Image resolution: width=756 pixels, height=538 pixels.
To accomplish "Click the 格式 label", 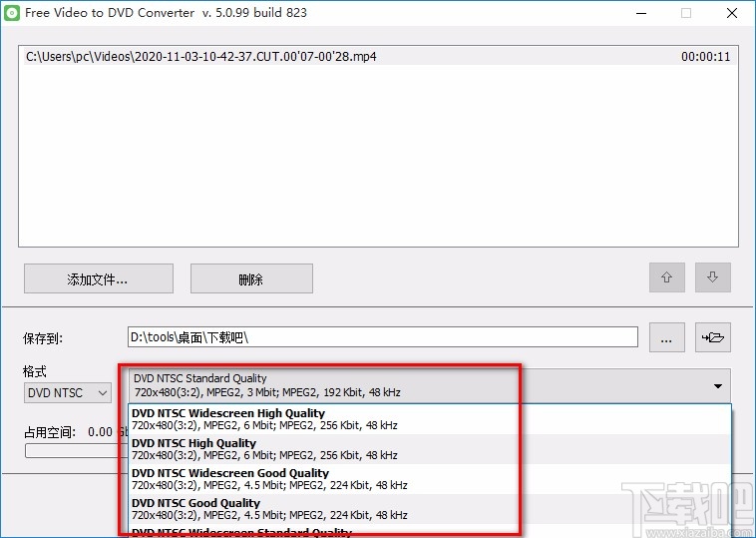I will tap(35, 371).
